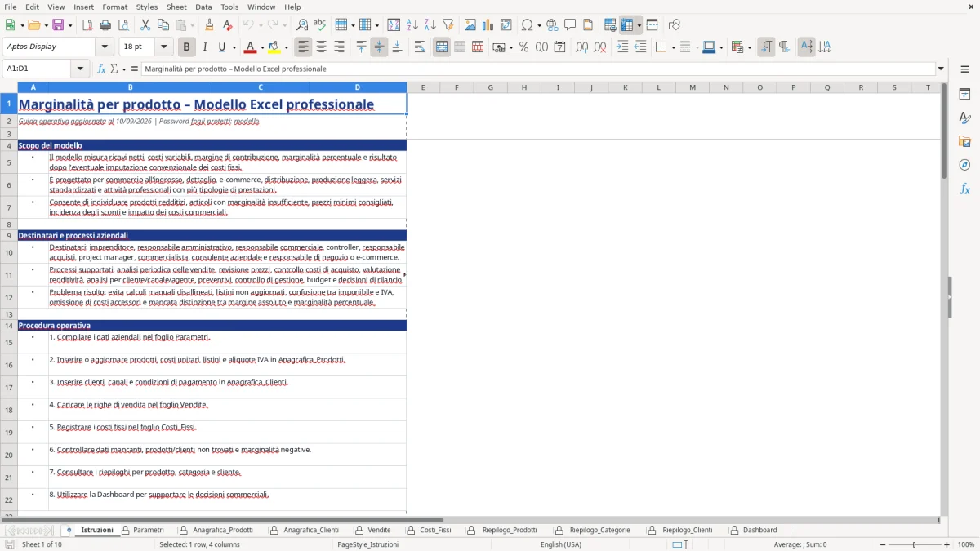Open the Freeze Rows and Columns dropdown
Viewport: 980px width, 551px height.
point(639,25)
